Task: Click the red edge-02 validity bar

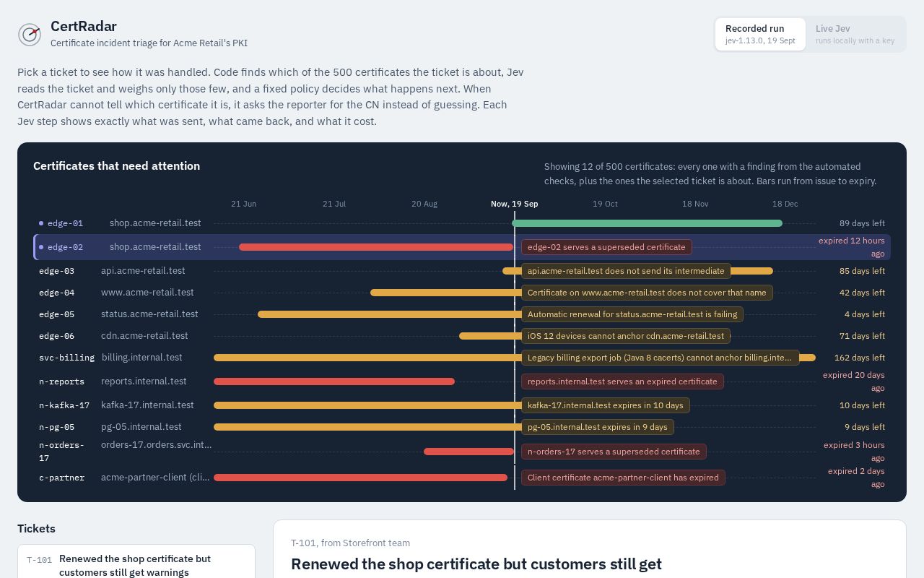Action: point(376,247)
